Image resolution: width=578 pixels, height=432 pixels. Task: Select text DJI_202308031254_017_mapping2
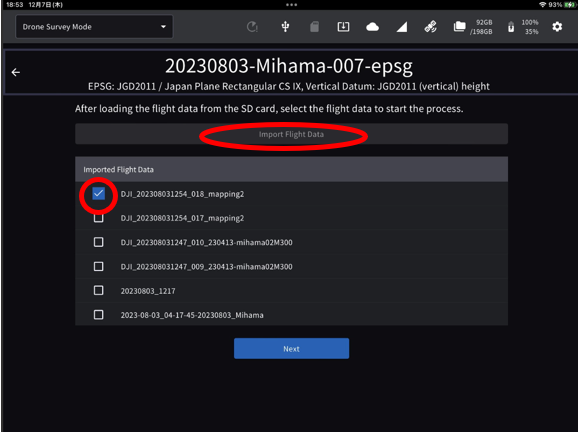[182, 218]
